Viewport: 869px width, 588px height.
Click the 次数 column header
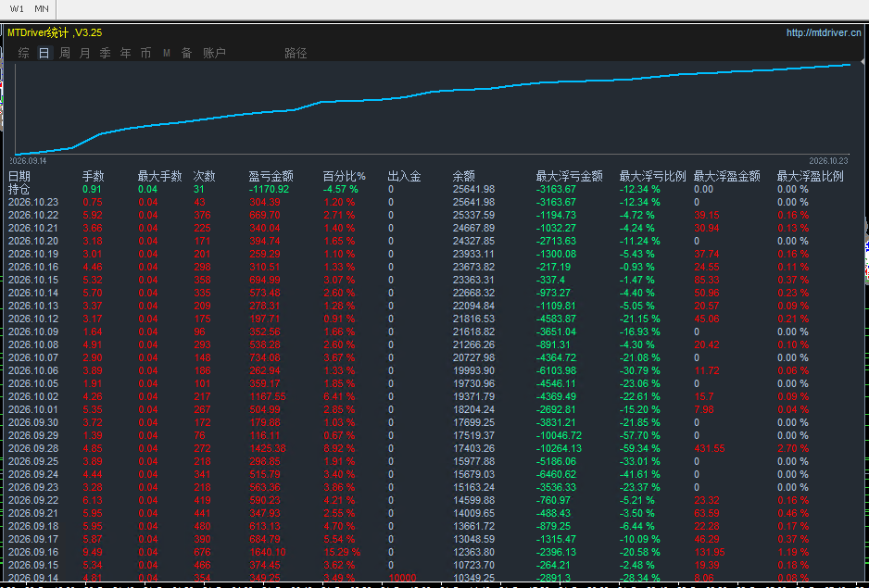click(x=204, y=176)
